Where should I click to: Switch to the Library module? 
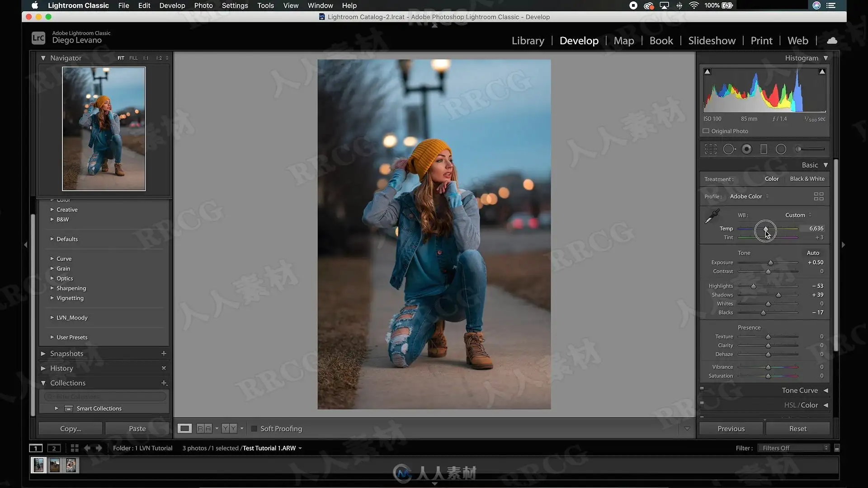[528, 41]
